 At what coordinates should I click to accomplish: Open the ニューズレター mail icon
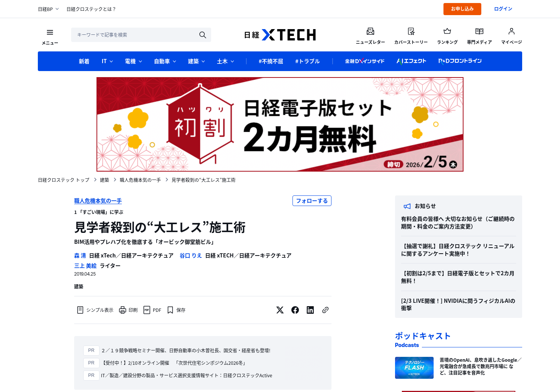click(x=370, y=31)
